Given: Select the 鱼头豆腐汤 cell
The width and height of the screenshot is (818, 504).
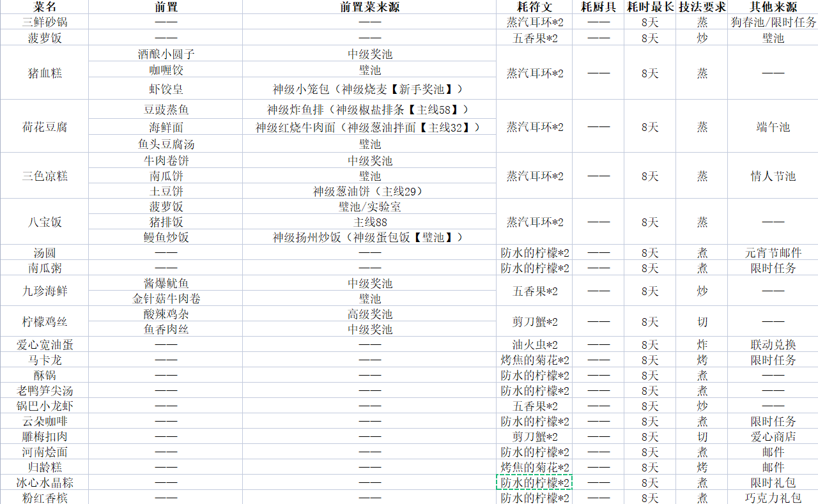Looking at the screenshot, I should click(166, 144).
